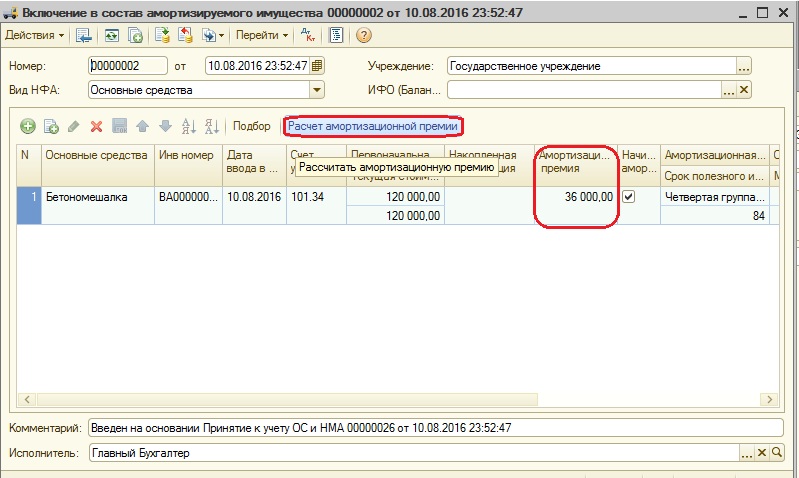
Task: Open Учреждение selection with ellipsis button
Action: (x=743, y=66)
